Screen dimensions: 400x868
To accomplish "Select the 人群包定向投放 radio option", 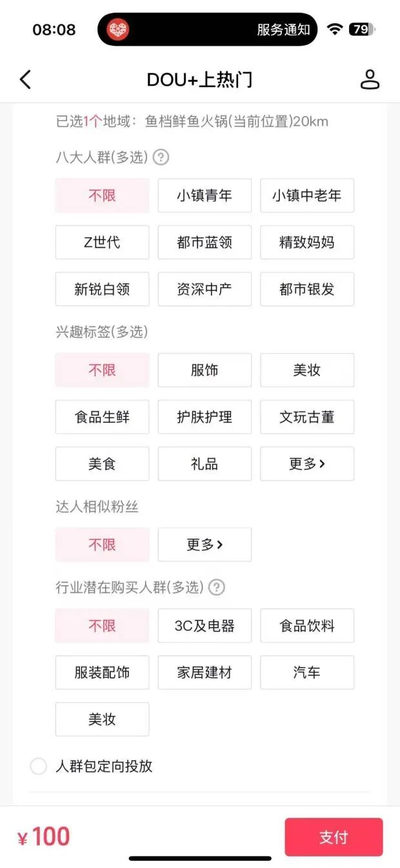I will [38, 766].
